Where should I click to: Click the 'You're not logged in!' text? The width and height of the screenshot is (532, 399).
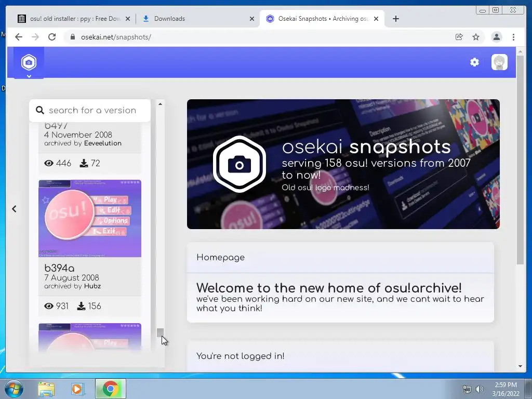(240, 356)
